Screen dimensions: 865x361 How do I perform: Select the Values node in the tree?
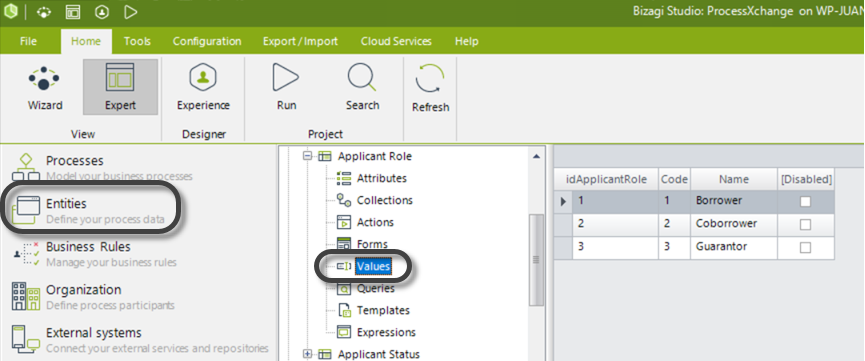pyautogui.click(x=373, y=267)
